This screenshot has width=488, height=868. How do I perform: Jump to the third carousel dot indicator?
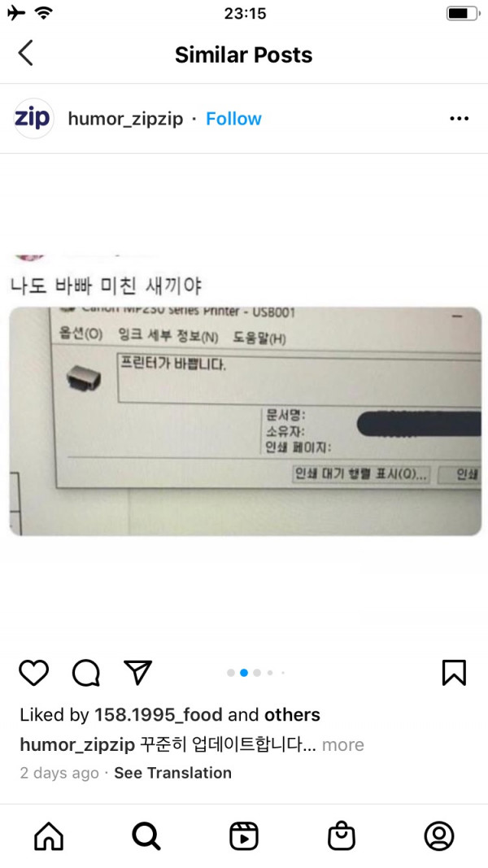(257, 673)
